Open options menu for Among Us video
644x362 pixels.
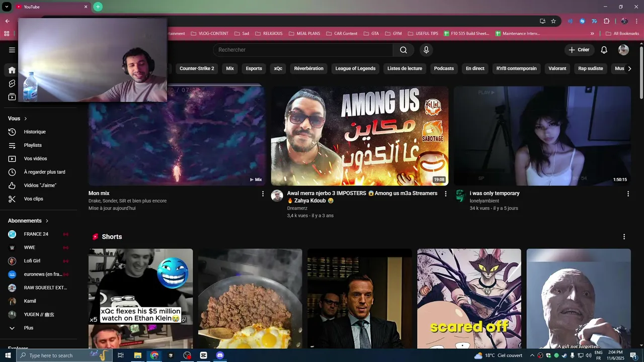[445, 194]
